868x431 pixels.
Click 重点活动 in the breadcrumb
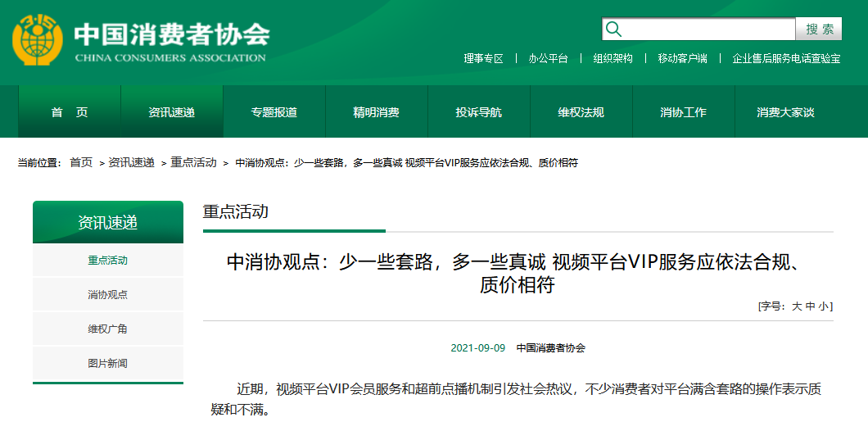point(193,163)
